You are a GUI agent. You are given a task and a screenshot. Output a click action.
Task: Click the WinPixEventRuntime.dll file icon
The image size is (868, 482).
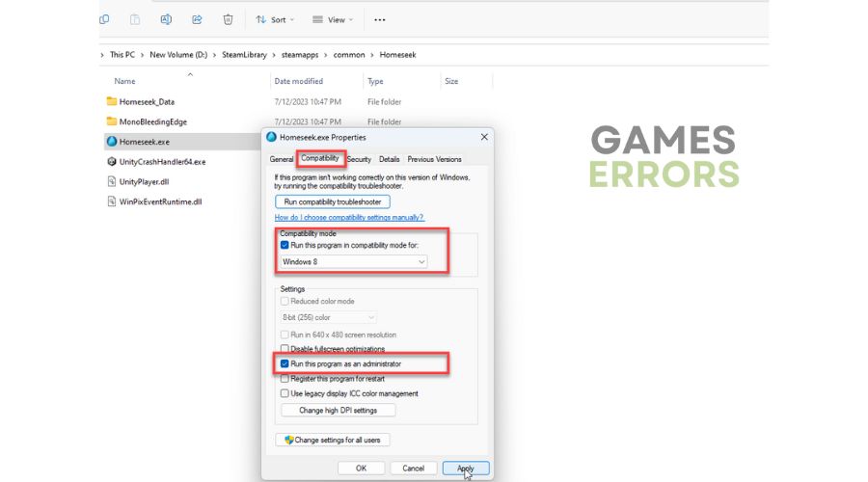point(111,201)
